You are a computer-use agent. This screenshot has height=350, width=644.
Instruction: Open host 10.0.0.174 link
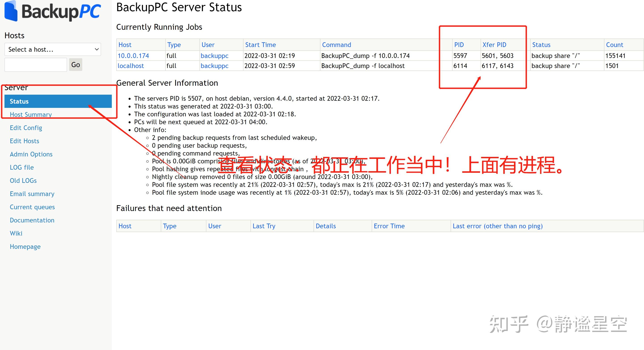[x=133, y=55]
